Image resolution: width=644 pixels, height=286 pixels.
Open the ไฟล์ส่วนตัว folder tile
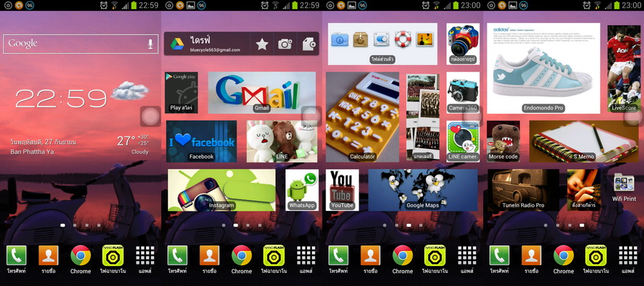tap(382, 44)
